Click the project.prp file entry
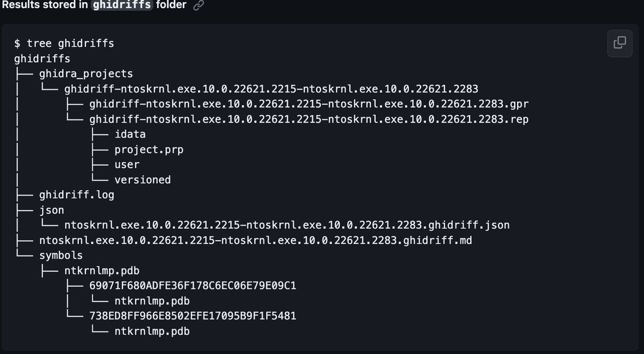 point(149,150)
